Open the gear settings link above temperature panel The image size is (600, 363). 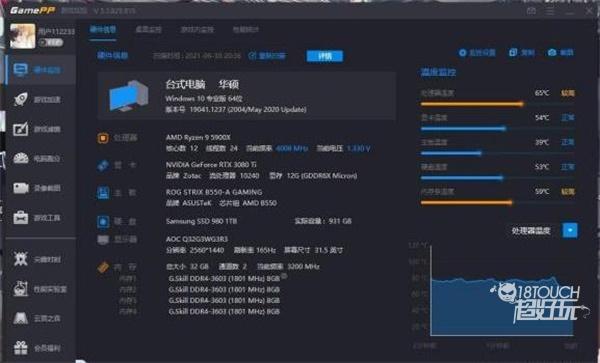477,52
